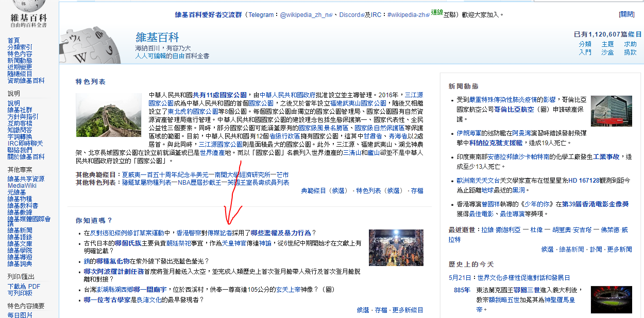Viewport: 644px width, 318px height.
Task: Open the temple image in 你知道嗎 section
Action: tap(396, 248)
